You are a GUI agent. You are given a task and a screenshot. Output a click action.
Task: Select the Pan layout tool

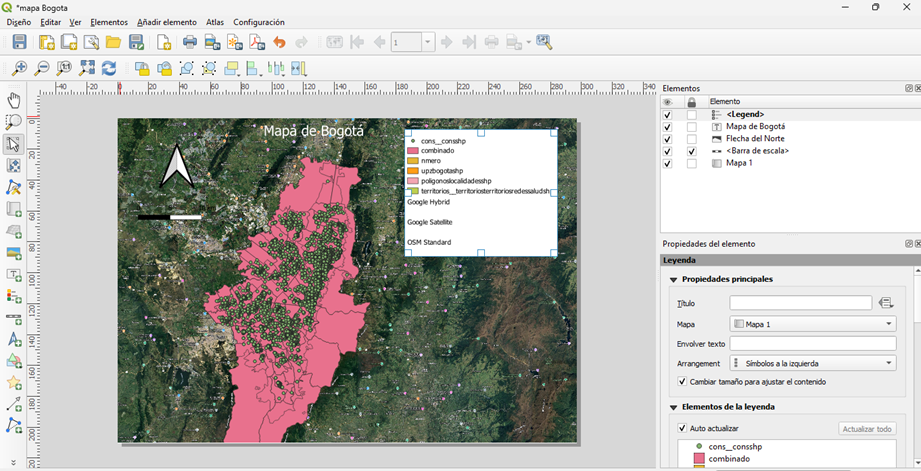[13, 100]
